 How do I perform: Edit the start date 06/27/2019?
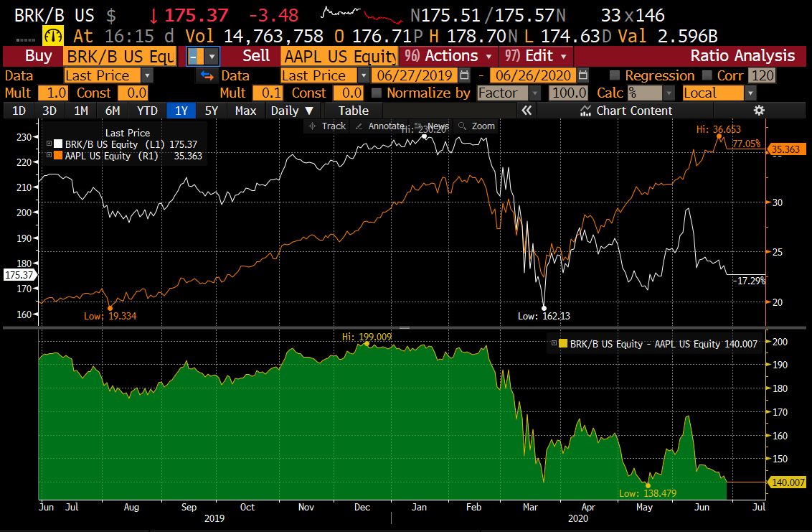[415, 75]
